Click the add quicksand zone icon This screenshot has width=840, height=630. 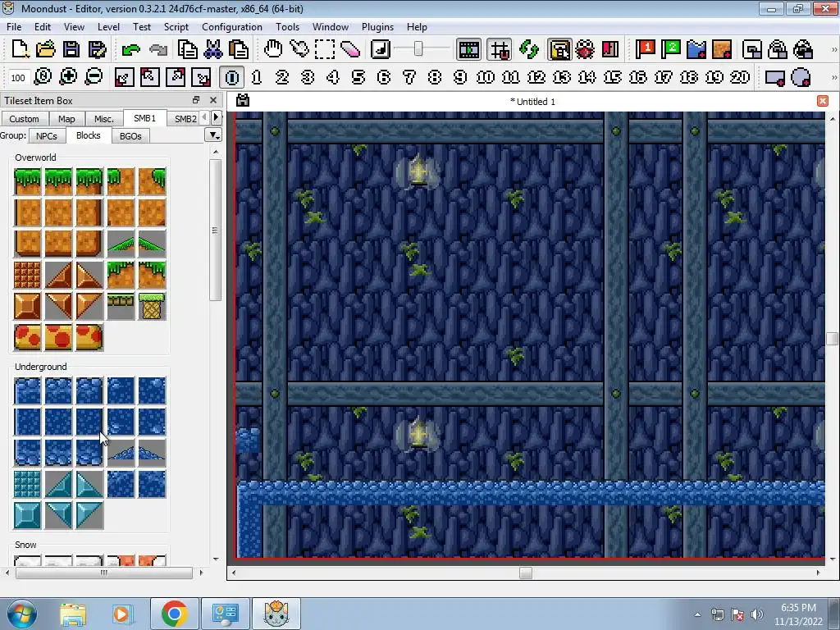tap(722, 49)
